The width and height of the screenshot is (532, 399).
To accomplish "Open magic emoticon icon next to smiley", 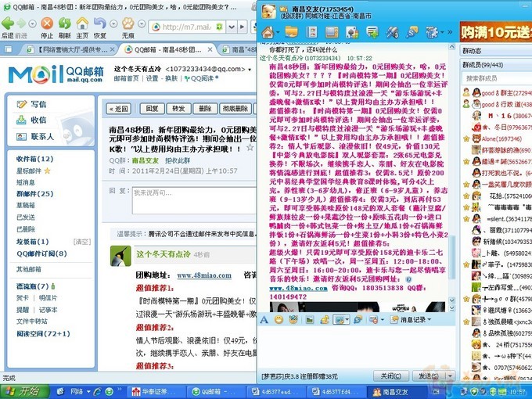I will pyautogui.click(x=293, y=320).
